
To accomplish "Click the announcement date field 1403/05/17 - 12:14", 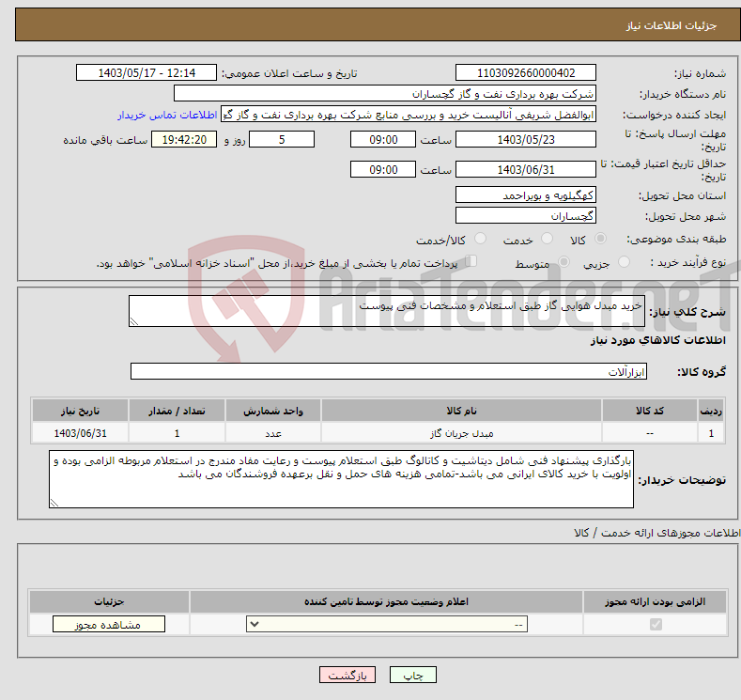I will pos(147,72).
